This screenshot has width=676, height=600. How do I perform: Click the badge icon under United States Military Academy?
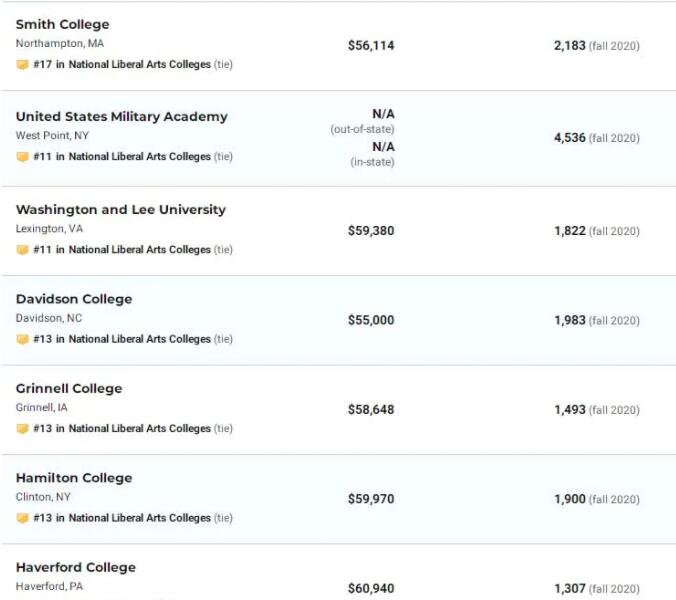pyautogui.click(x=22, y=157)
